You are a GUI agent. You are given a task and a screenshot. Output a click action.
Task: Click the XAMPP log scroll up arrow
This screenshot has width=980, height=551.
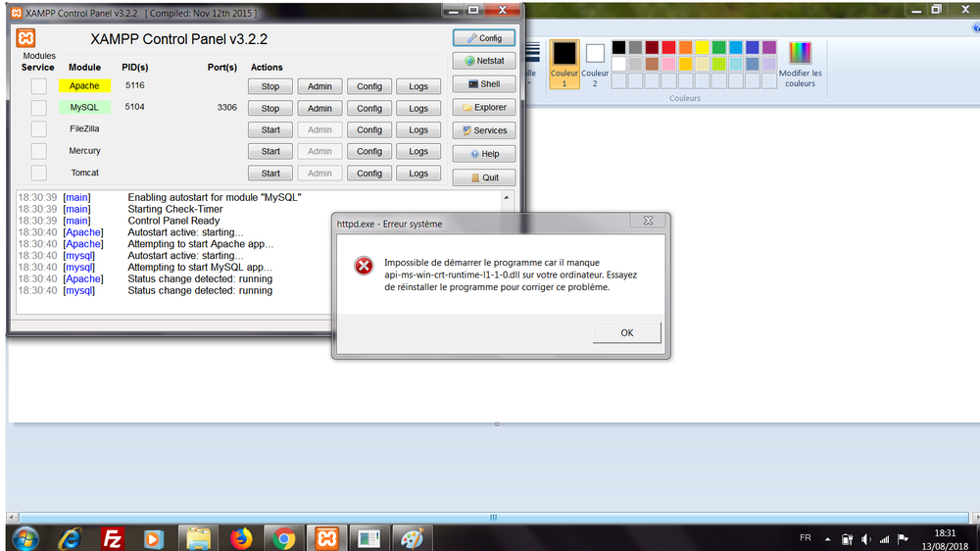pos(507,198)
